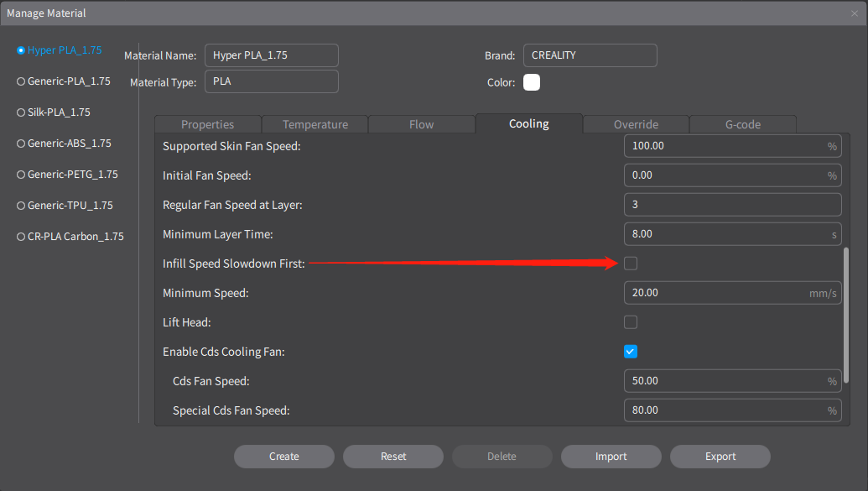
Task: Select the Hyper PLA_1.75 material
Action: (60, 50)
